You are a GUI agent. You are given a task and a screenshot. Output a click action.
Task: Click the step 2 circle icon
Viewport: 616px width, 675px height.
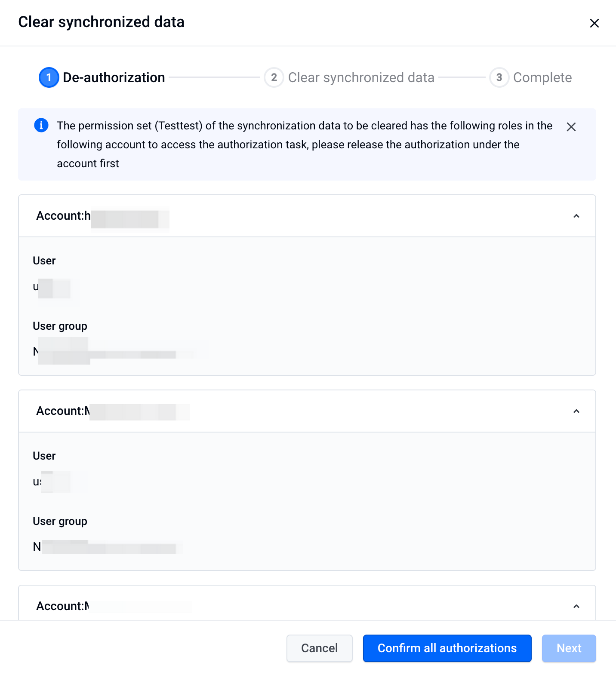tap(274, 77)
